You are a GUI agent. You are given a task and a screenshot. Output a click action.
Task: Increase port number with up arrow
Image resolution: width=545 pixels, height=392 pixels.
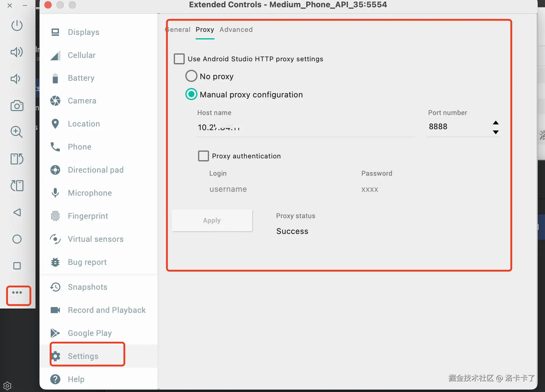point(496,123)
